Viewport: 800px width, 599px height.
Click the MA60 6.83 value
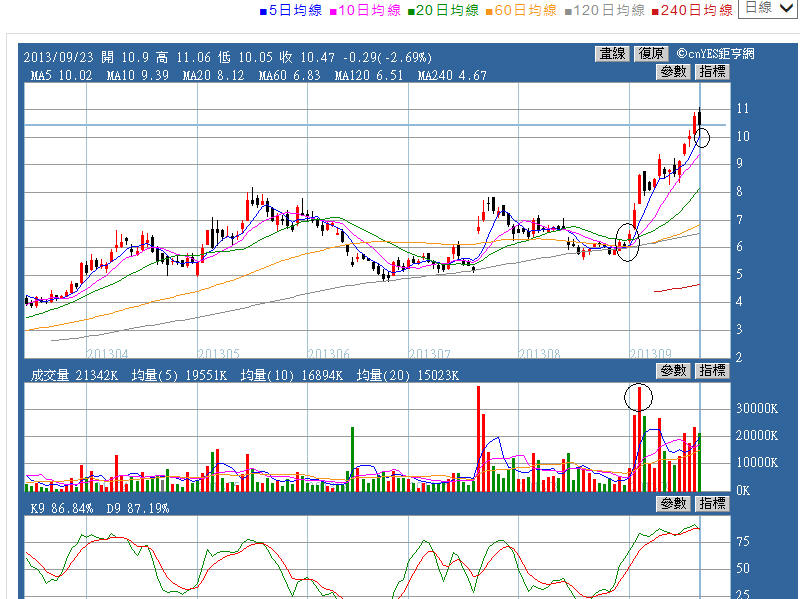click(289, 76)
